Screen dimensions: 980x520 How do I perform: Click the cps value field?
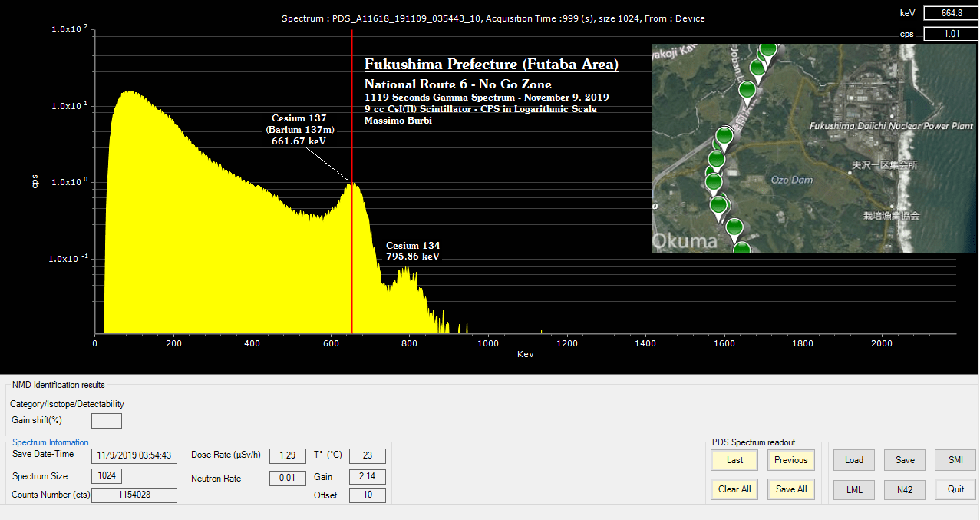[x=950, y=34]
